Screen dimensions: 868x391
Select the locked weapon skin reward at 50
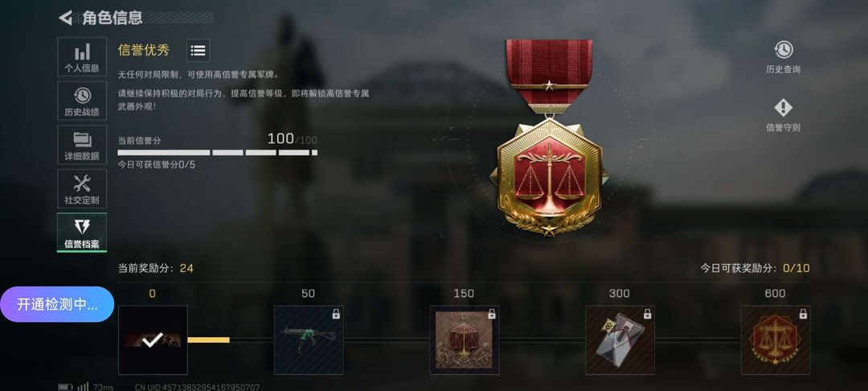309,340
